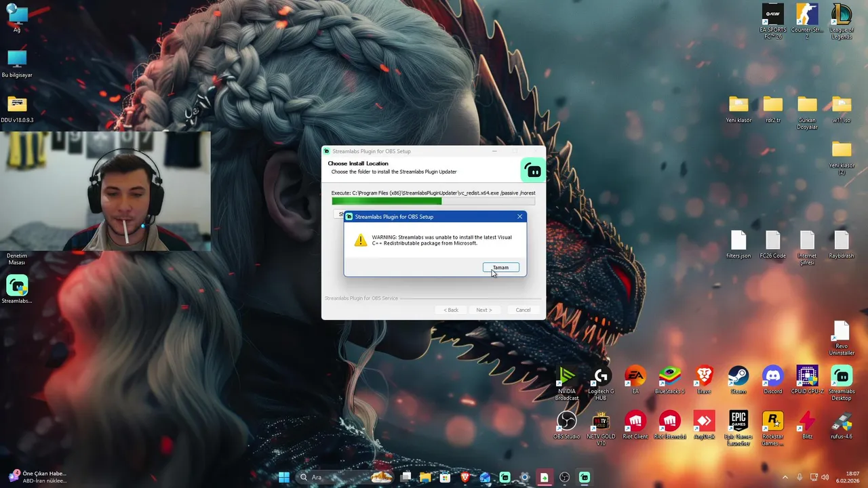
Task: Select the Gürkan Dosyalar folder
Action: [x=807, y=113]
